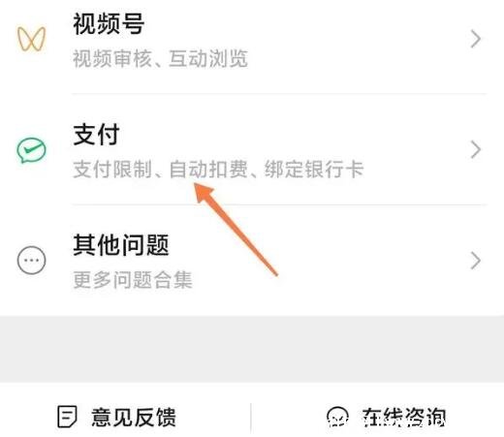Open the 视频号 help category

pyautogui.click(x=252, y=41)
